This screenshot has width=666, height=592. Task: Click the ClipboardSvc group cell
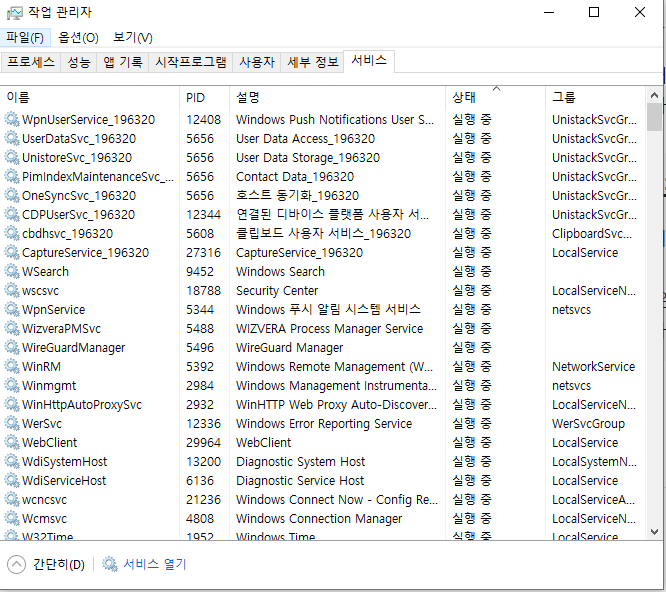click(x=592, y=234)
